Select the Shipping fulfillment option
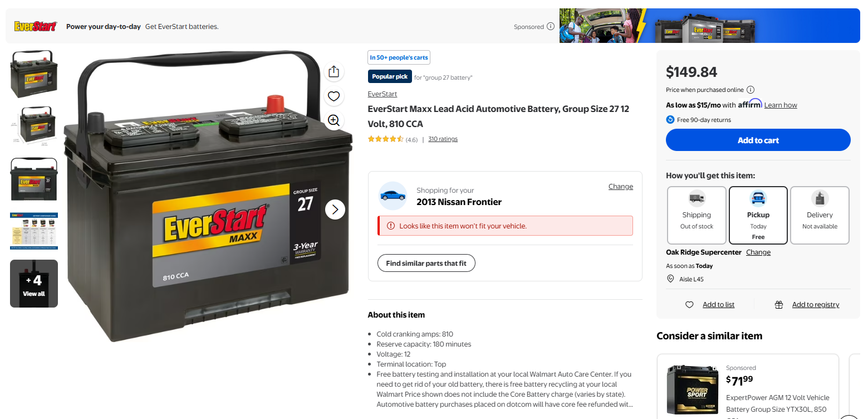Viewport: 868px width, 419px height. point(697,215)
